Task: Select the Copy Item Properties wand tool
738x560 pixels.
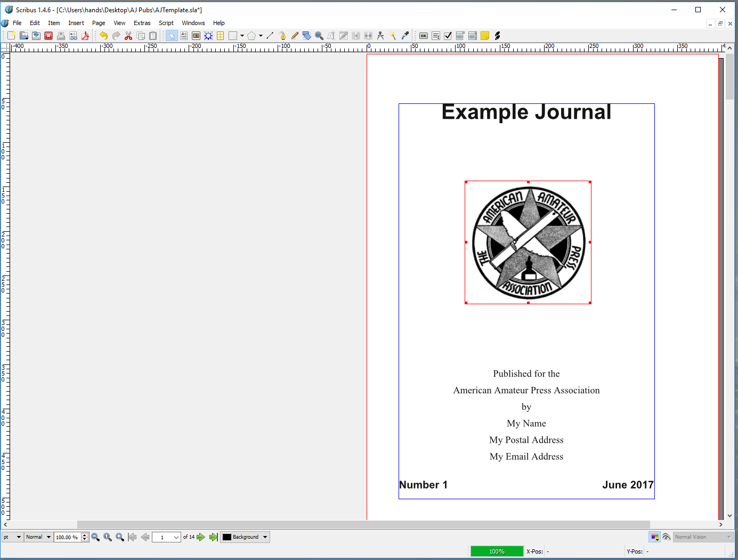Action: (393, 36)
